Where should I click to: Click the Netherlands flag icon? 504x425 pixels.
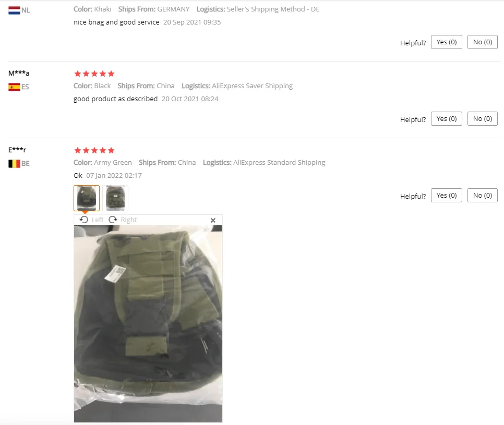pyautogui.click(x=14, y=10)
